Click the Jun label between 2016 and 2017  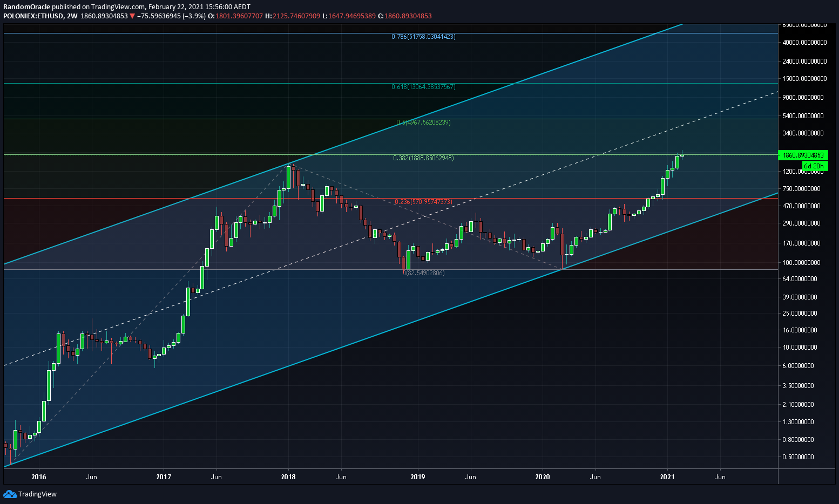pyautogui.click(x=91, y=477)
